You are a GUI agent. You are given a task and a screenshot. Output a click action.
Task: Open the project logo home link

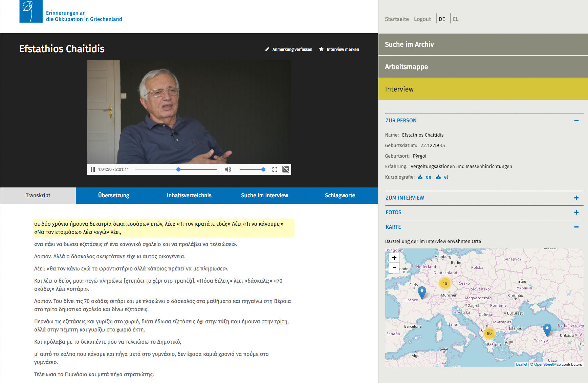[31, 12]
